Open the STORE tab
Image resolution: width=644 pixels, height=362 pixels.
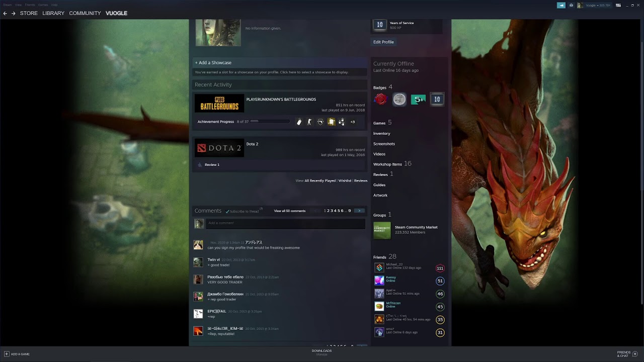coord(29,14)
